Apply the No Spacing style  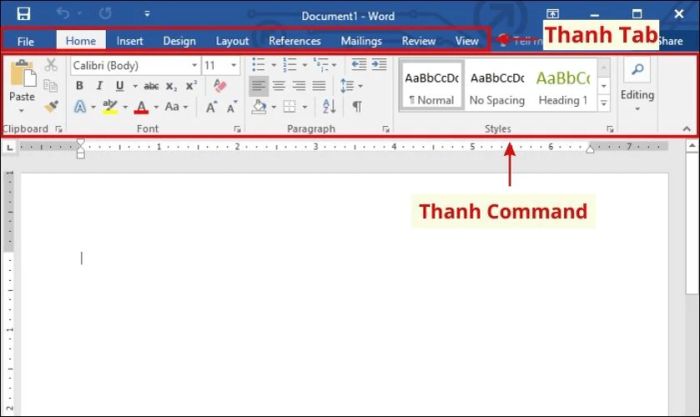click(x=497, y=86)
